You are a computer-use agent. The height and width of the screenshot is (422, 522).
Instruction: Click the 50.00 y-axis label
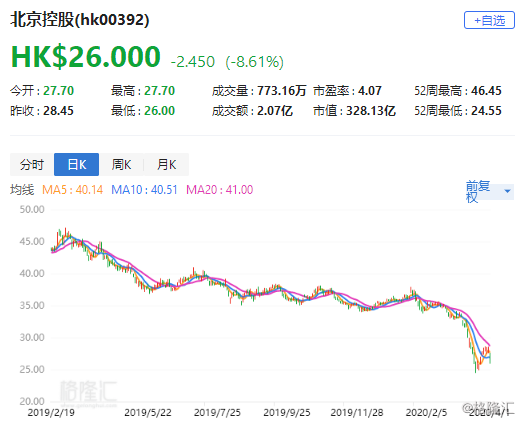[32, 209]
